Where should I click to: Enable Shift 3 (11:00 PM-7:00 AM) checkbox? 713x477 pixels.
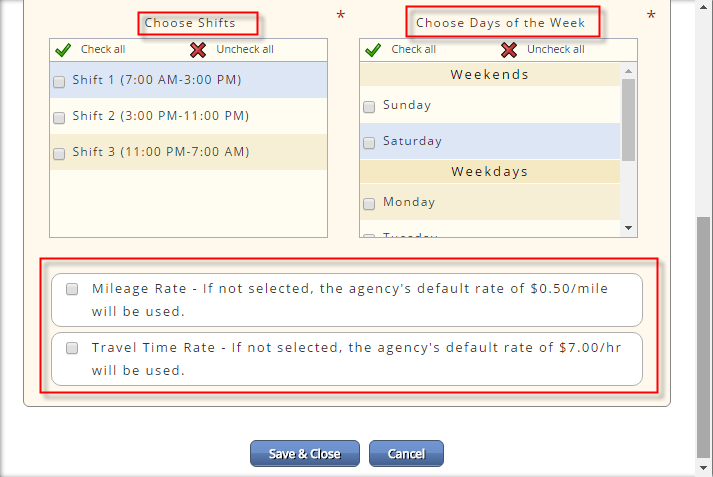tap(59, 153)
